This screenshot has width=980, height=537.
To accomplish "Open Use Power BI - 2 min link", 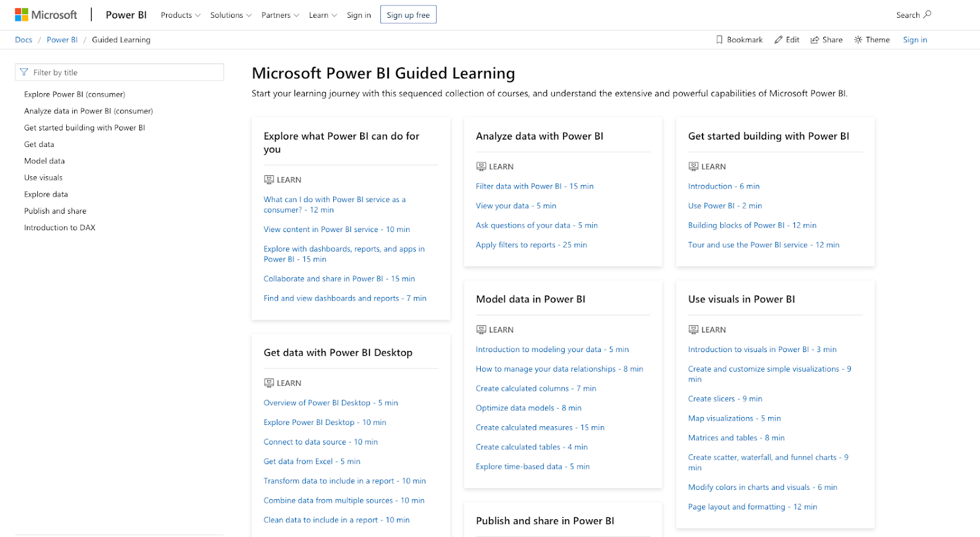I will (x=725, y=206).
